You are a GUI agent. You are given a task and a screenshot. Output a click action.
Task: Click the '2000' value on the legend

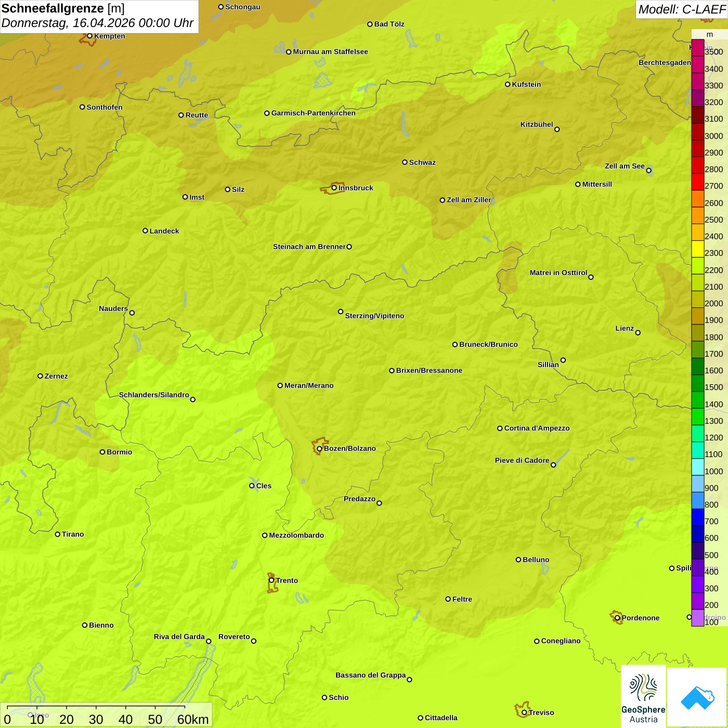(714, 303)
